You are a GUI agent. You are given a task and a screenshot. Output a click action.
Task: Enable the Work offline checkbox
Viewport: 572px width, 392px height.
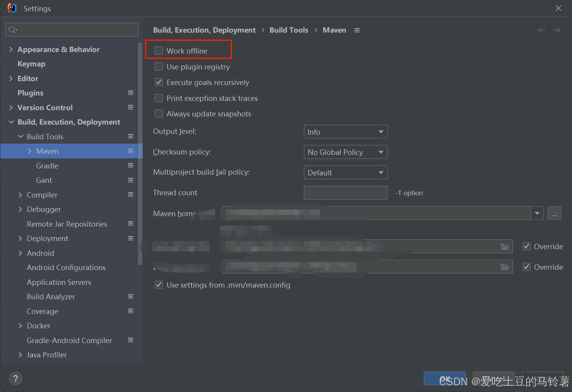pyautogui.click(x=159, y=51)
